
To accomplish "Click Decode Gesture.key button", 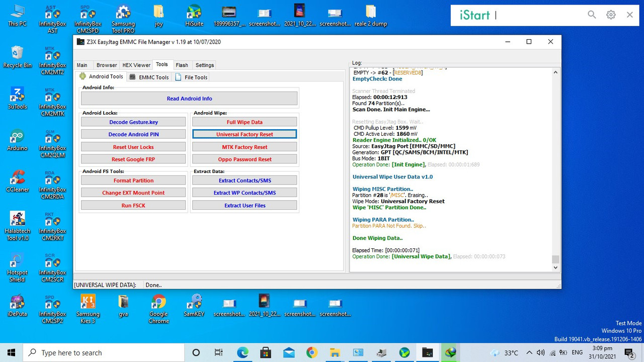I will coord(133,122).
